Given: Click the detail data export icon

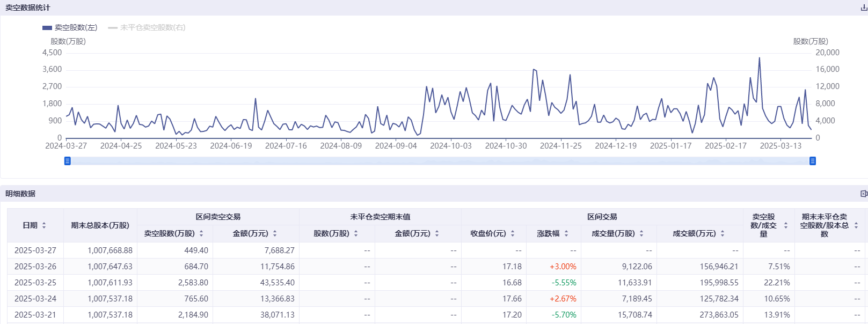Looking at the screenshot, I should click(x=864, y=194).
